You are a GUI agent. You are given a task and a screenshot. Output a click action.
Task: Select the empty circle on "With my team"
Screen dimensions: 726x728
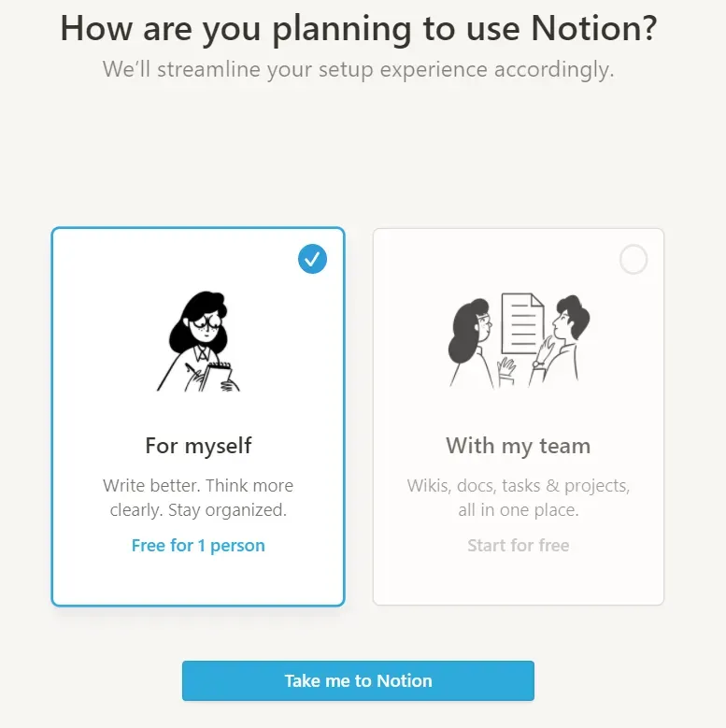(633, 259)
